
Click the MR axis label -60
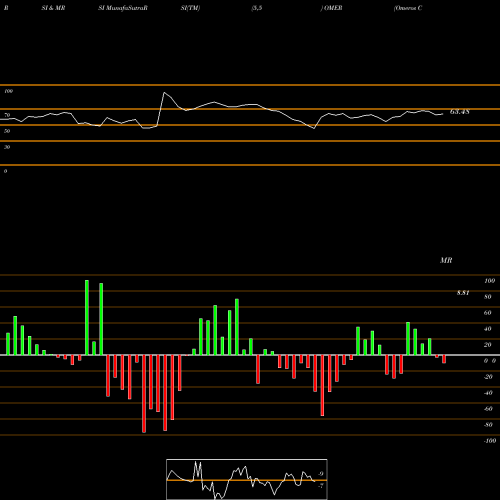click(x=488, y=409)
